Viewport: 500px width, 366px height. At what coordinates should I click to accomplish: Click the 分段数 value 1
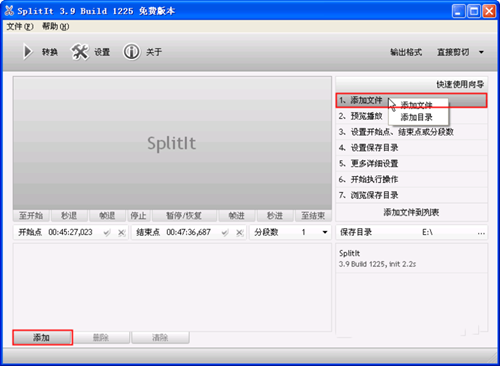(x=303, y=232)
